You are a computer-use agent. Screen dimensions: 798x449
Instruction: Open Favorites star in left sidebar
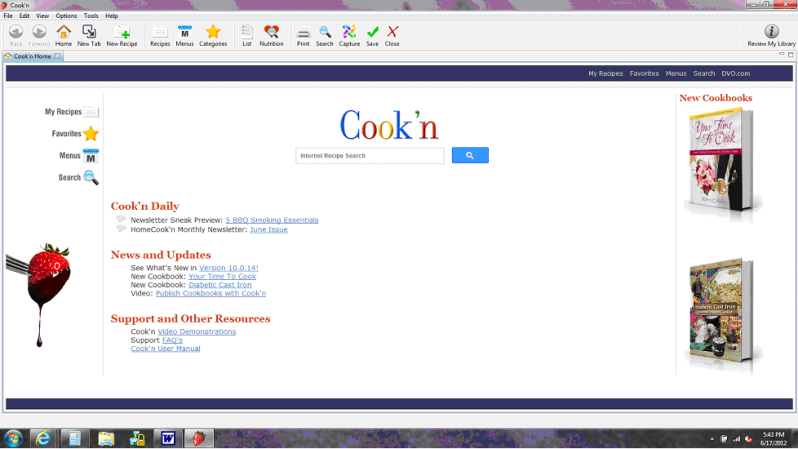tap(75, 133)
